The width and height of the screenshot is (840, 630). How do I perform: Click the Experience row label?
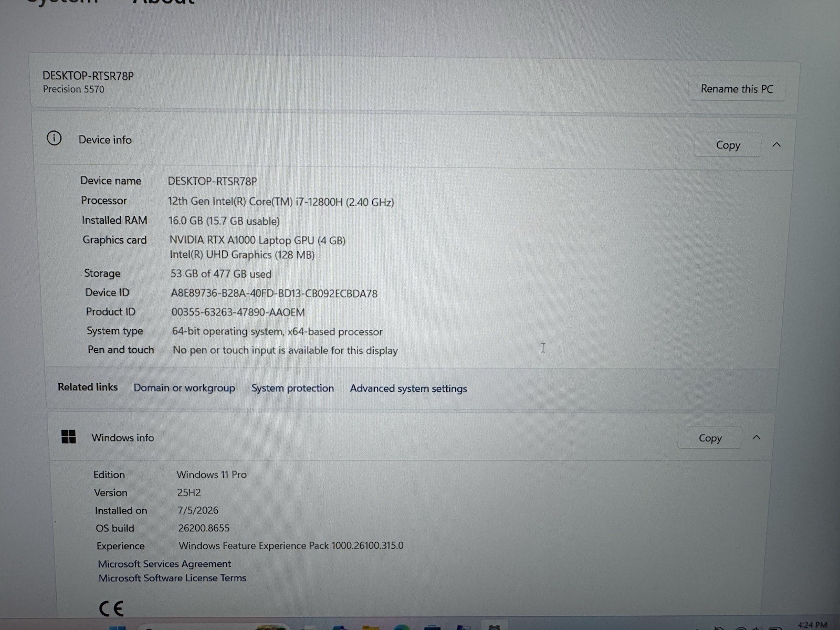[x=120, y=546]
